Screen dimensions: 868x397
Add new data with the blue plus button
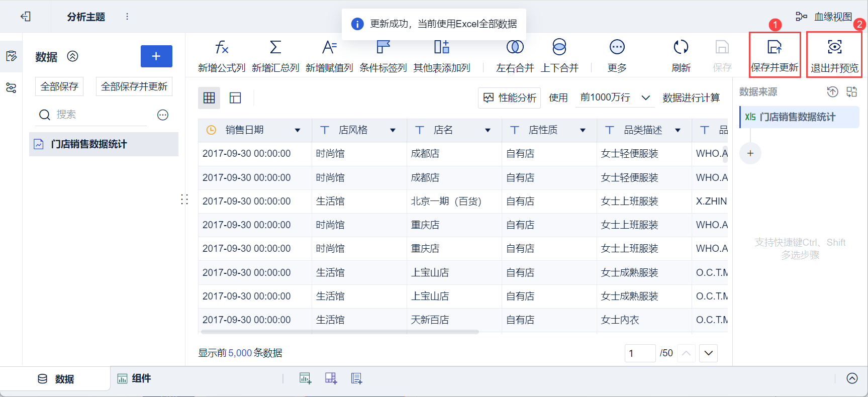click(x=156, y=56)
